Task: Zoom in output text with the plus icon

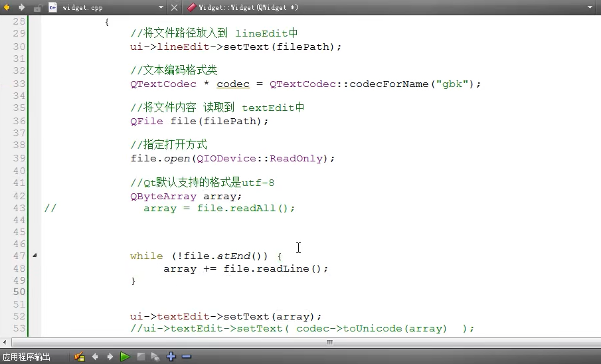Action: [x=171, y=357]
